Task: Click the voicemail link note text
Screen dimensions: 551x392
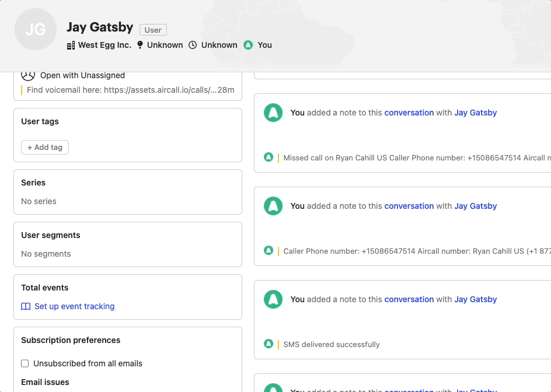Action: (130, 90)
